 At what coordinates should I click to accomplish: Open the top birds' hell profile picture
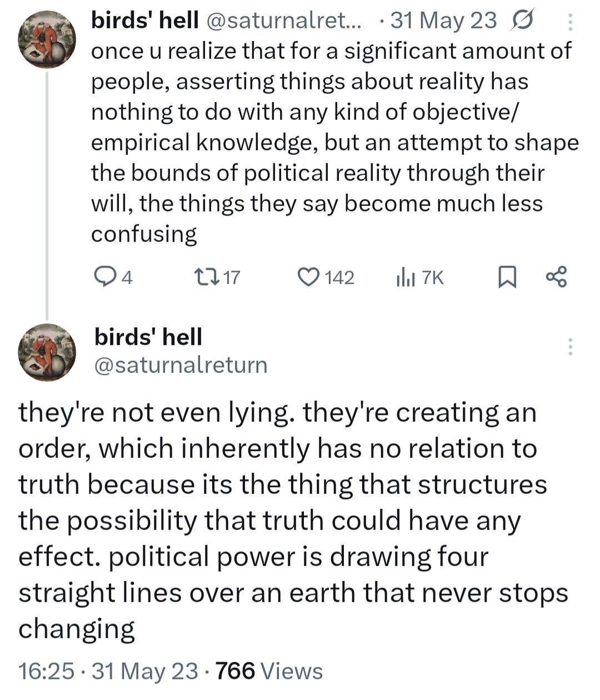47,39
